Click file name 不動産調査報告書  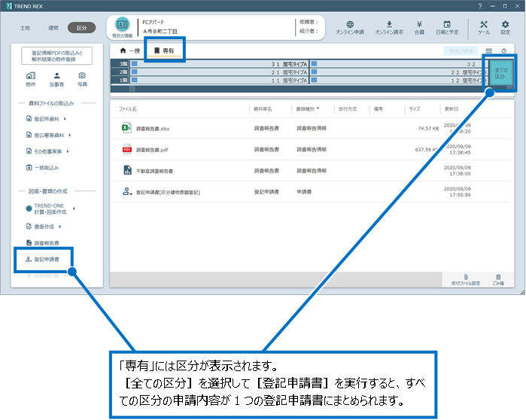pos(154,171)
